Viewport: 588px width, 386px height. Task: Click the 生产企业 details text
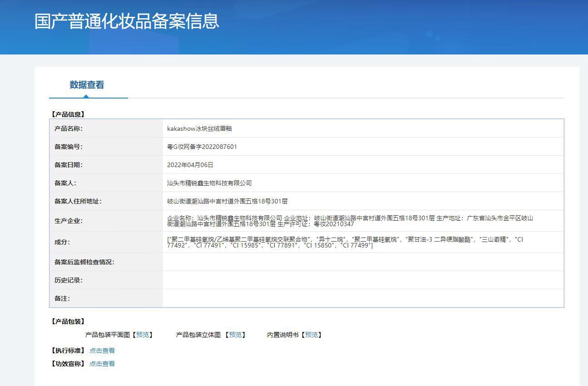(x=350, y=221)
